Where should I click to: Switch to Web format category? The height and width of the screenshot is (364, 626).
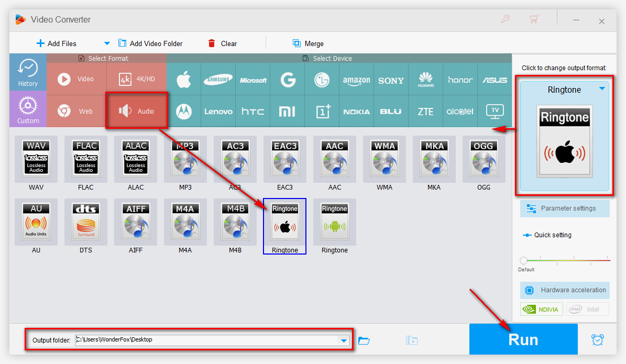[76, 112]
